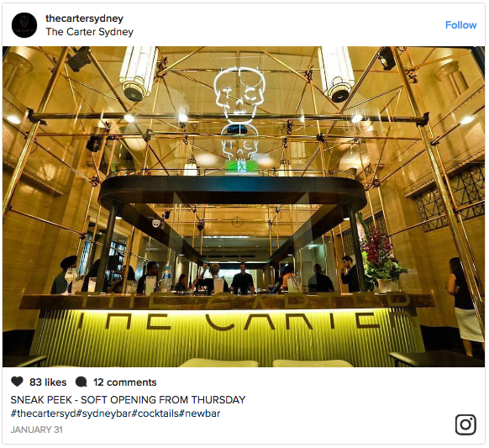Click the thecartersydney username link
The width and height of the screenshot is (489, 448).
click(85, 18)
